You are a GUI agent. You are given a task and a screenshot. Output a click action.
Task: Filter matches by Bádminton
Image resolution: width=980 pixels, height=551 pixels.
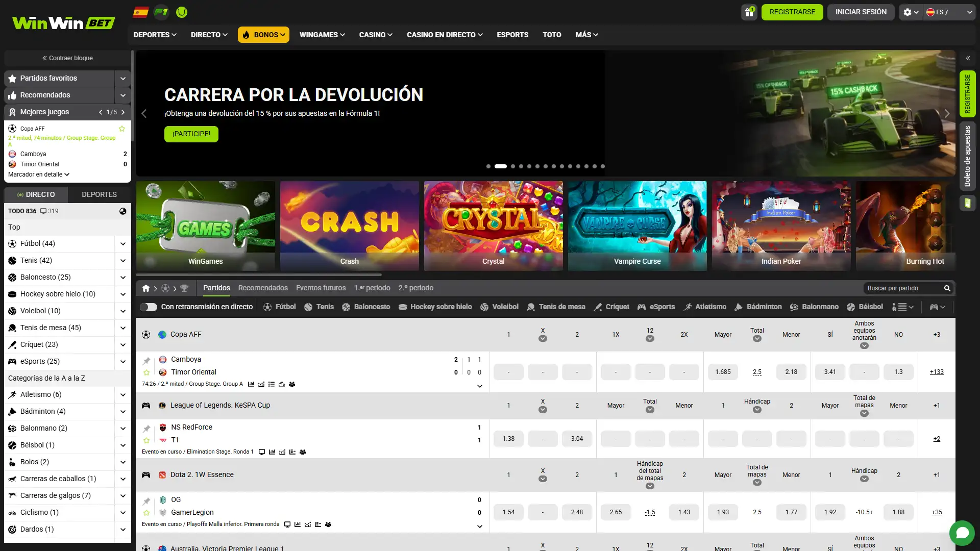click(x=758, y=307)
